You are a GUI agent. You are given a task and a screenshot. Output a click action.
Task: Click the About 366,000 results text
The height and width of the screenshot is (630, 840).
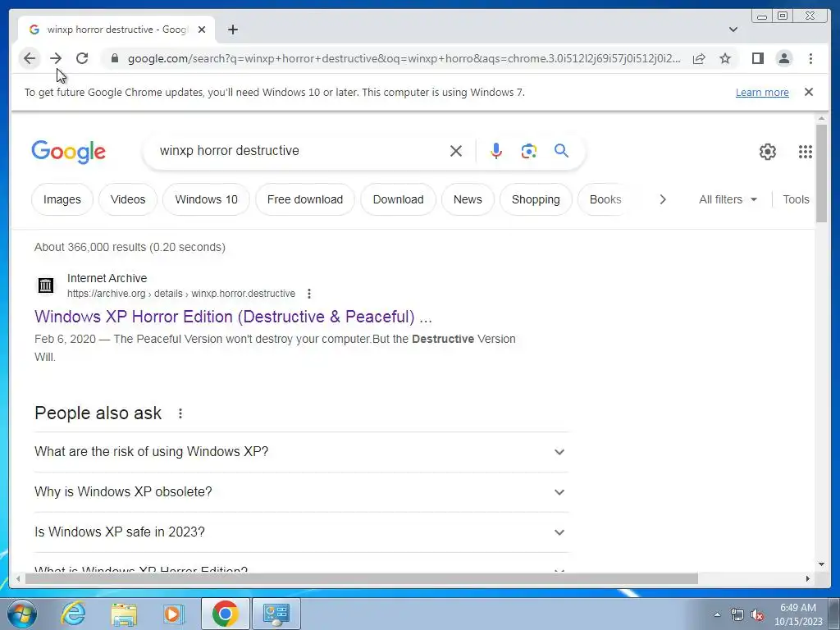click(130, 247)
